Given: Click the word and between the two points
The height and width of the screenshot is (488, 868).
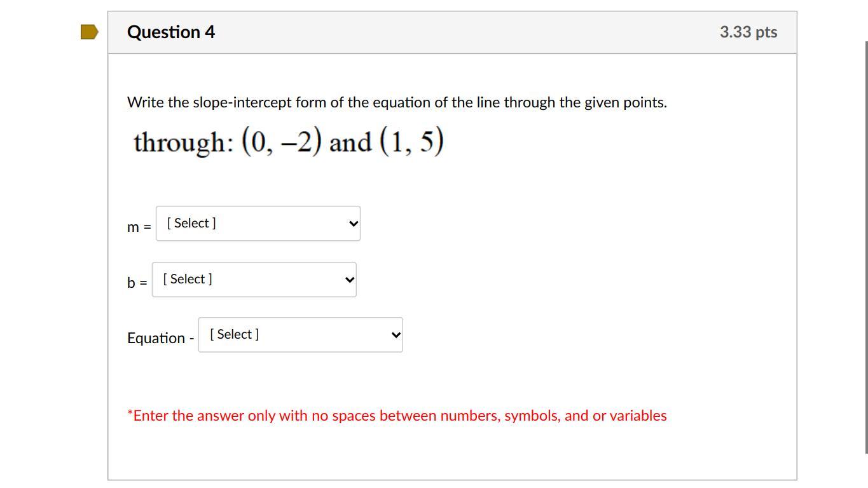Looking at the screenshot, I should coord(350,142).
